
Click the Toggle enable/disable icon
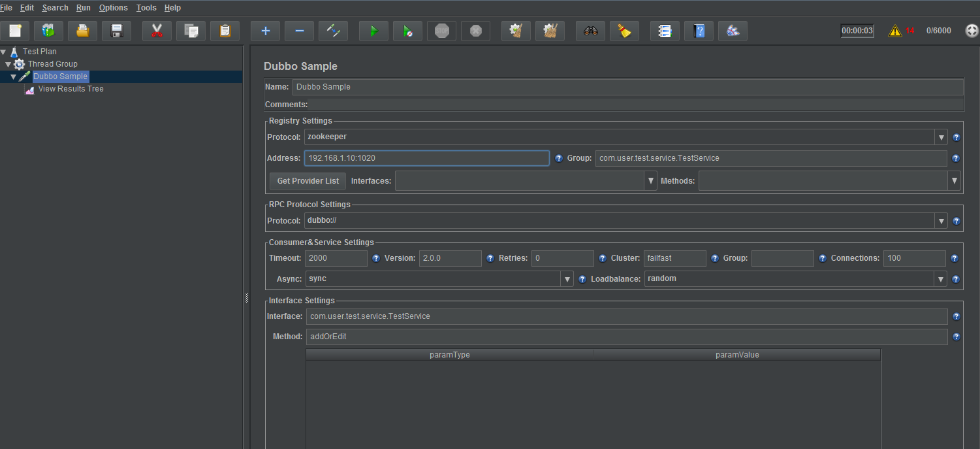tap(333, 31)
